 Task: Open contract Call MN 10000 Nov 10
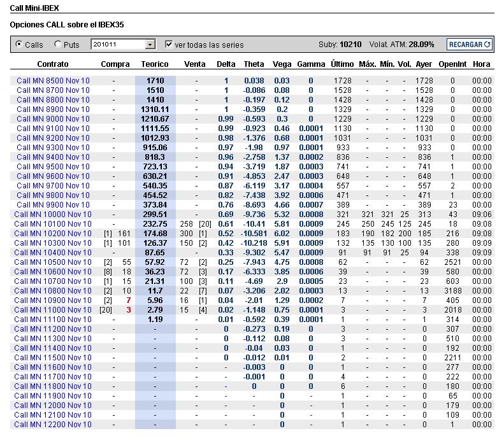pos(53,214)
